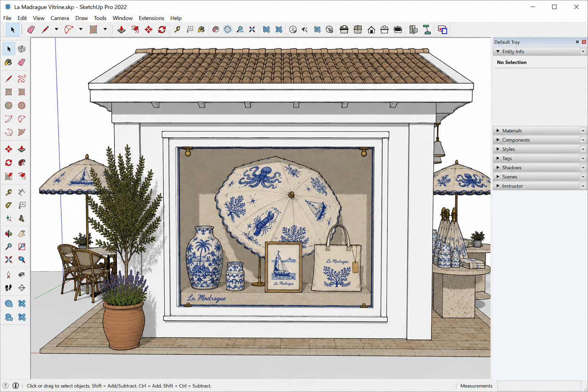Select the Scale tool in left toolbar
Viewport: 588px width, 392px height.
point(8,176)
